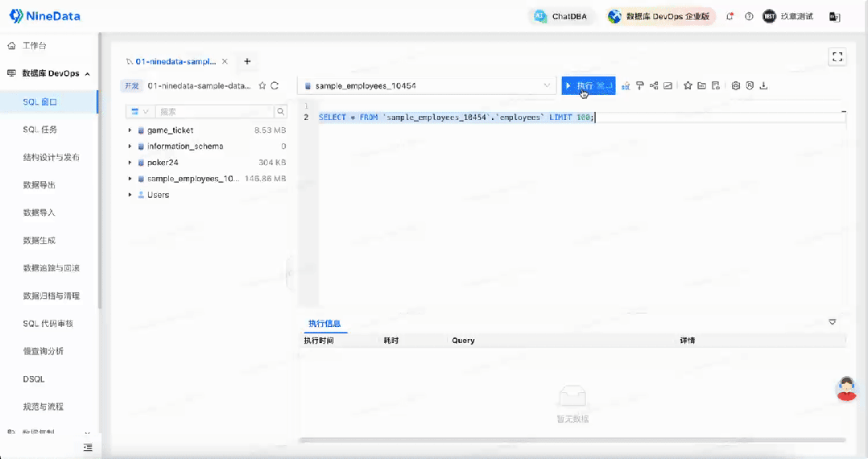This screenshot has height=459, width=868.
Task: Expand Users node
Action: [x=130, y=195]
